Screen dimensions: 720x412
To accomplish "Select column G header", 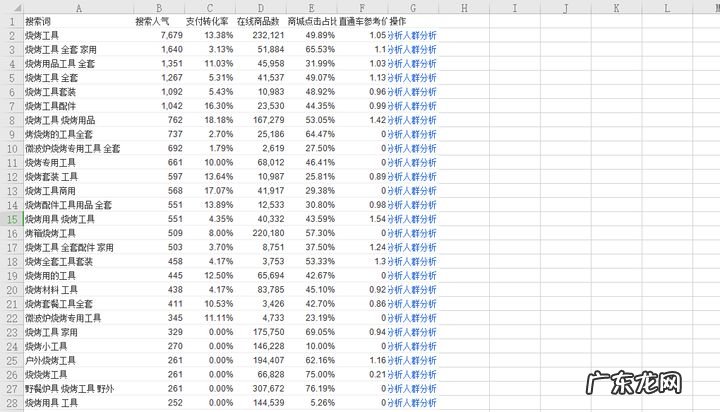I will point(413,8).
